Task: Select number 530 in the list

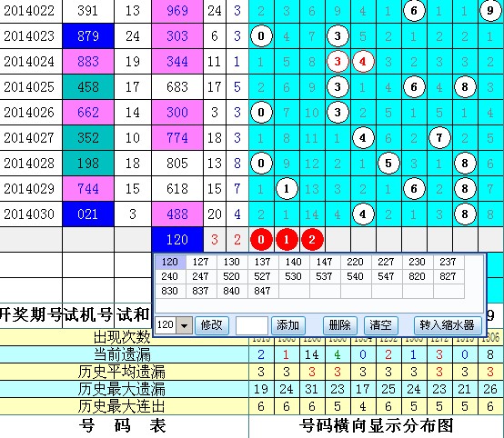Action: coord(293,276)
